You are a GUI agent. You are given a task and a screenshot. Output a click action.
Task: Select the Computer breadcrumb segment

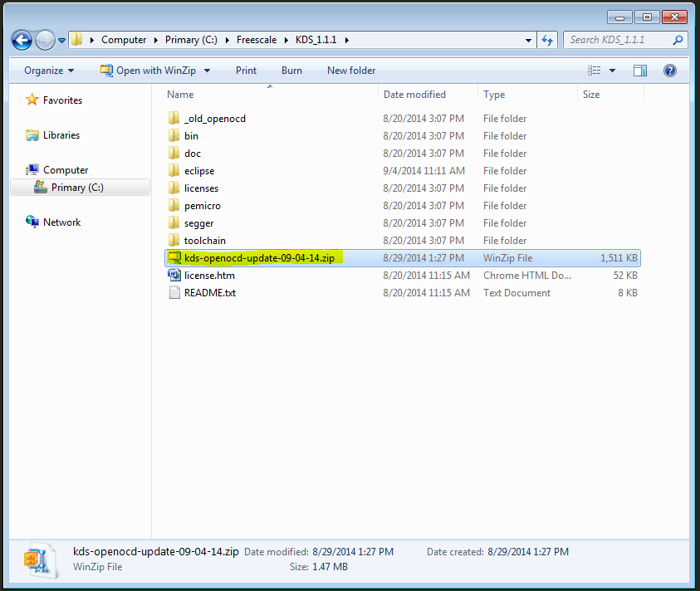pyautogui.click(x=124, y=40)
